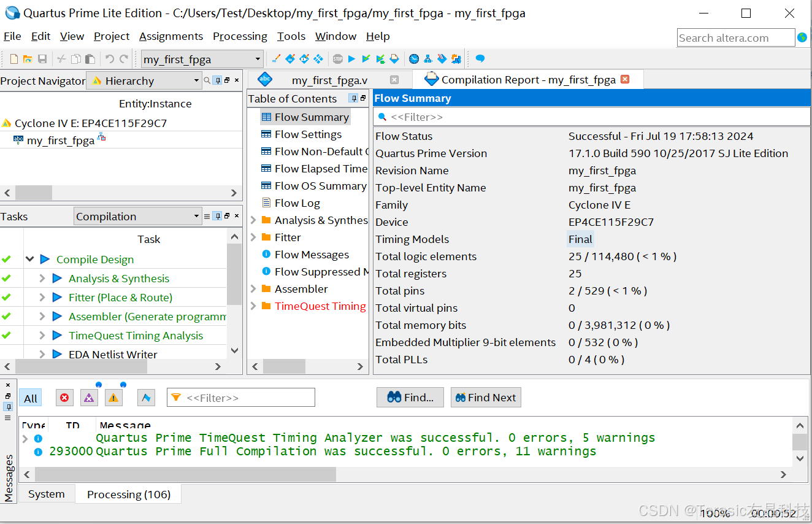Open the File menu
This screenshot has height=524, width=812.
tap(12, 36)
